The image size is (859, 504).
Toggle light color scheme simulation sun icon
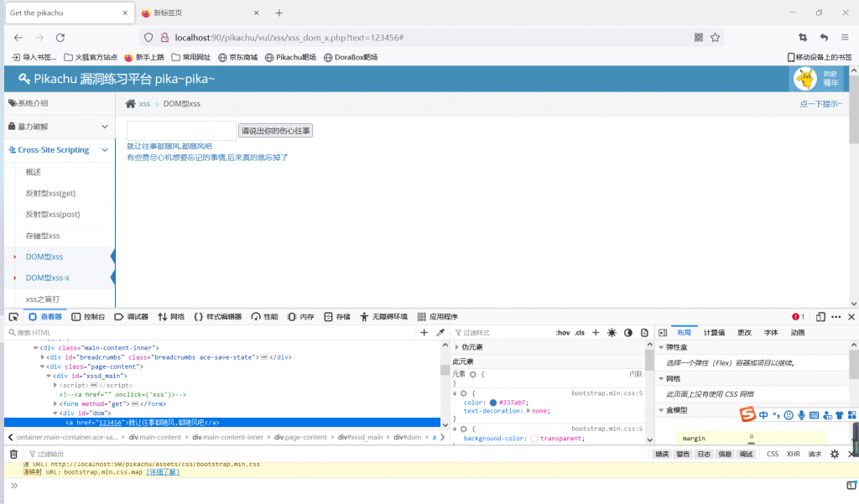click(612, 333)
